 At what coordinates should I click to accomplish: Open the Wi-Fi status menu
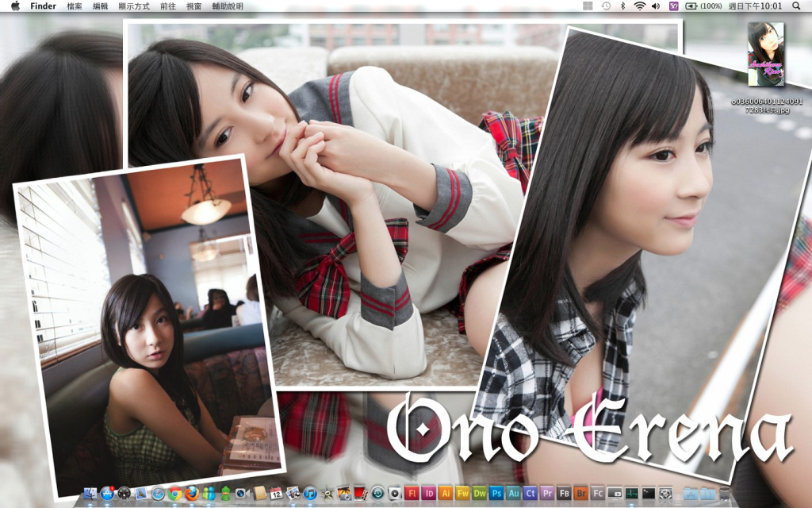point(639,6)
